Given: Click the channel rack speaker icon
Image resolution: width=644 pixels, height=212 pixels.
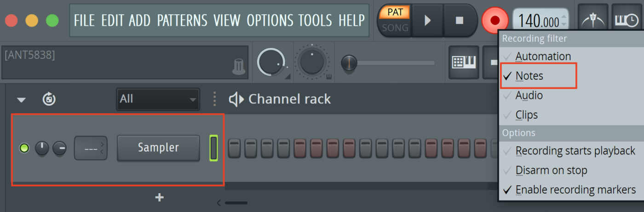Looking at the screenshot, I should point(236,99).
